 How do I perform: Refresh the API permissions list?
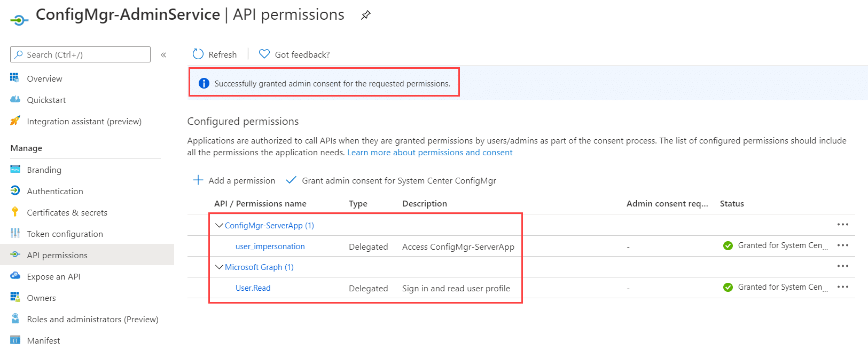coord(214,54)
